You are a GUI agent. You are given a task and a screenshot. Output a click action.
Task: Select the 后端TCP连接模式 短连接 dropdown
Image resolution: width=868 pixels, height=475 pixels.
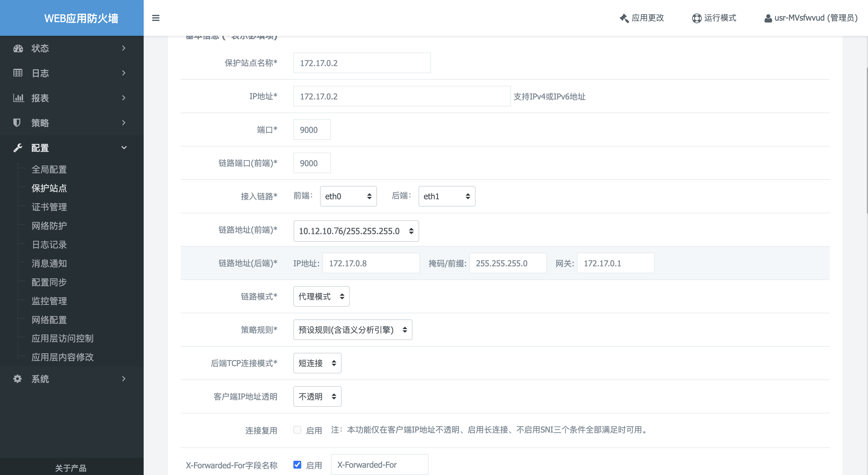coord(315,363)
